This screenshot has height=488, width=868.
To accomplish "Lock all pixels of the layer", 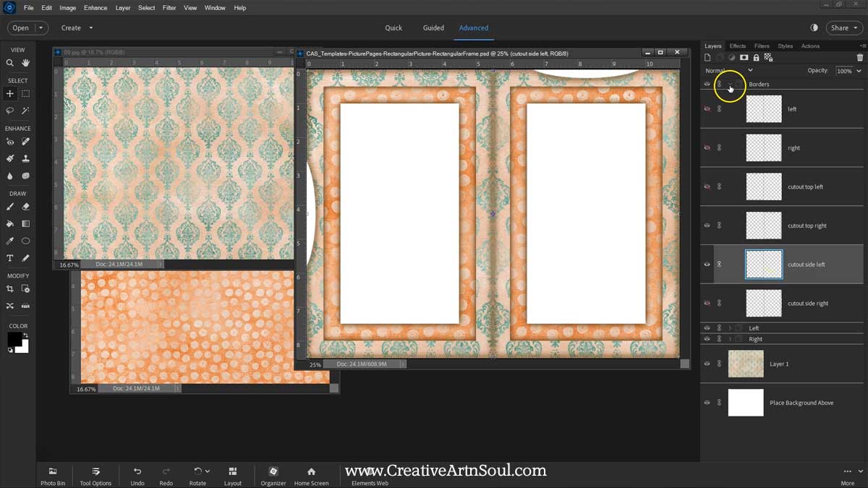I will pos(756,57).
